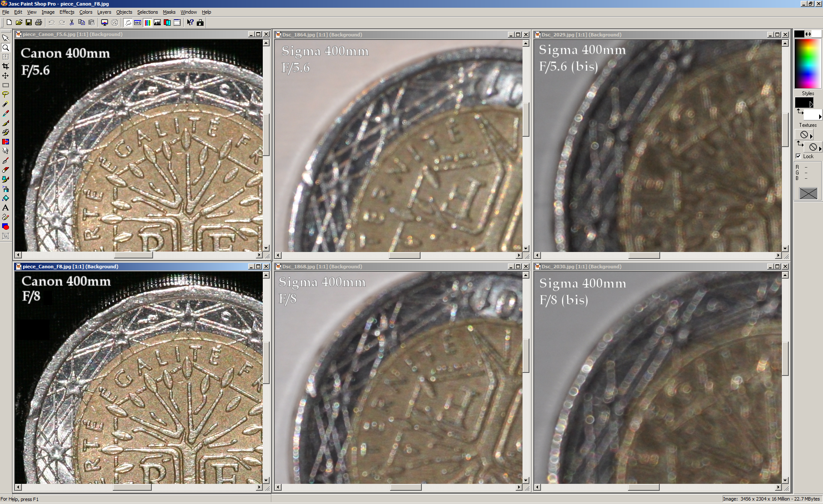This screenshot has height=504, width=823.
Task: Toggle the Tool Palette wrench button
Action: click(128, 22)
